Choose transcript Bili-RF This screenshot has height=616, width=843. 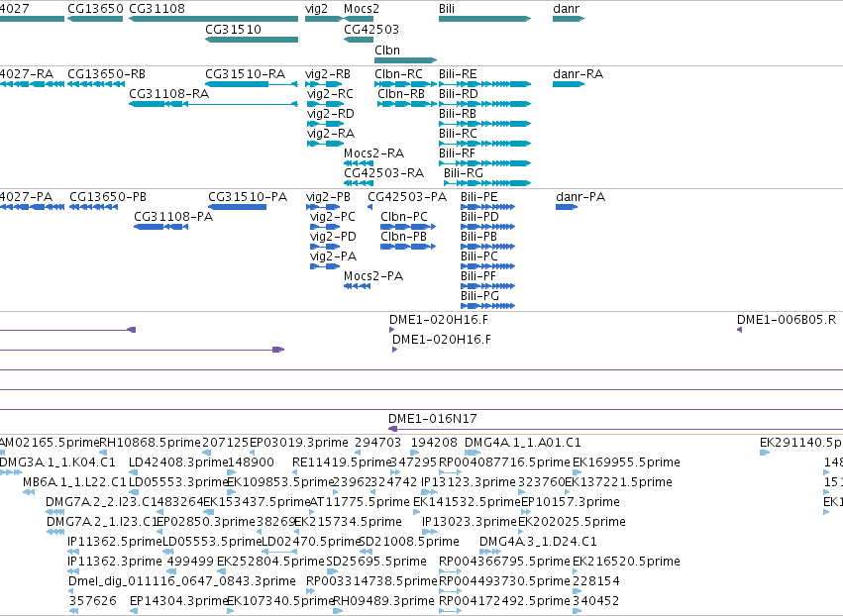(x=485, y=163)
